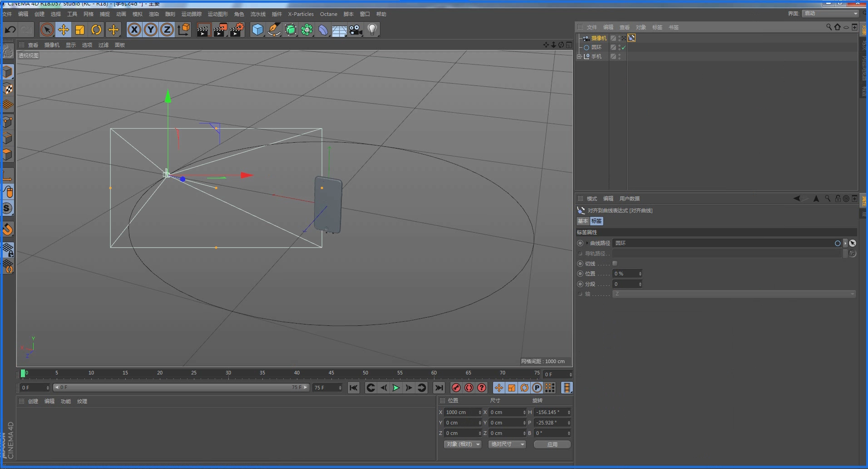868x469 pixels.
Task: Toggle X axis lock
Action: click(x=134, y=30)
